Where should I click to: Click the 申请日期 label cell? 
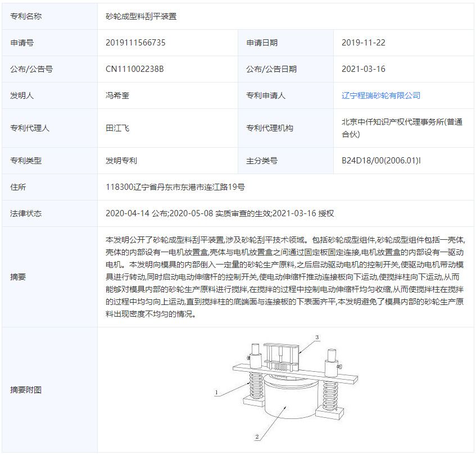(x=285, y=43)
